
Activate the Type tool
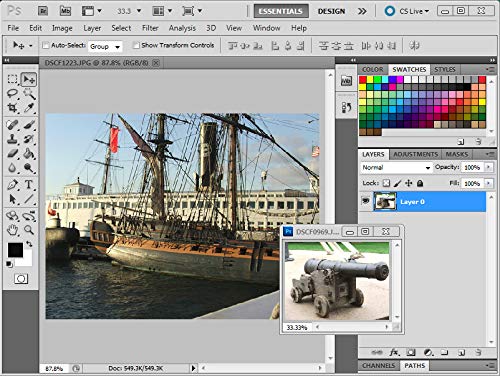tap(29, 184)
